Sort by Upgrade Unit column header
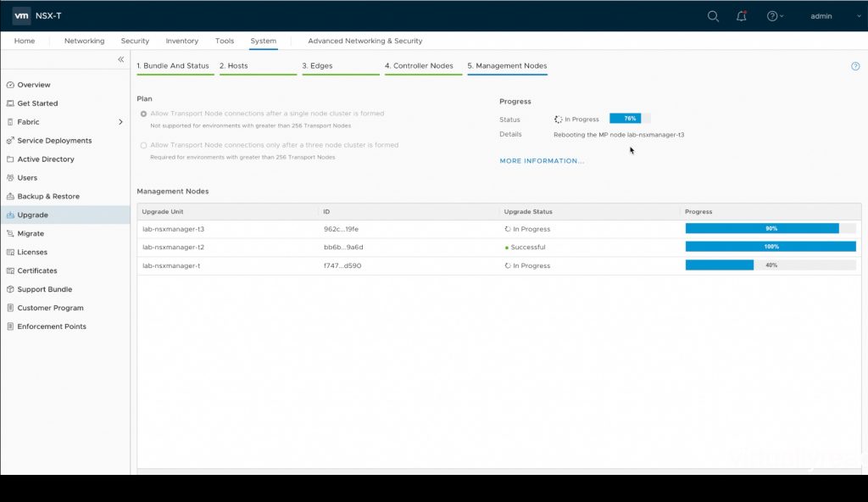Screen dimensions: 868x502 click(x=162, y=212)
